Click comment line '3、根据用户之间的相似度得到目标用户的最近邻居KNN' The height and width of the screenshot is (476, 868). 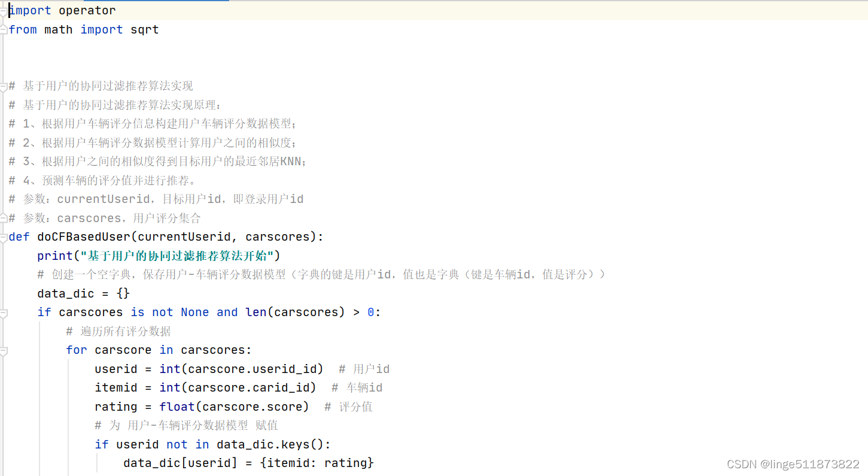[158, 162]
